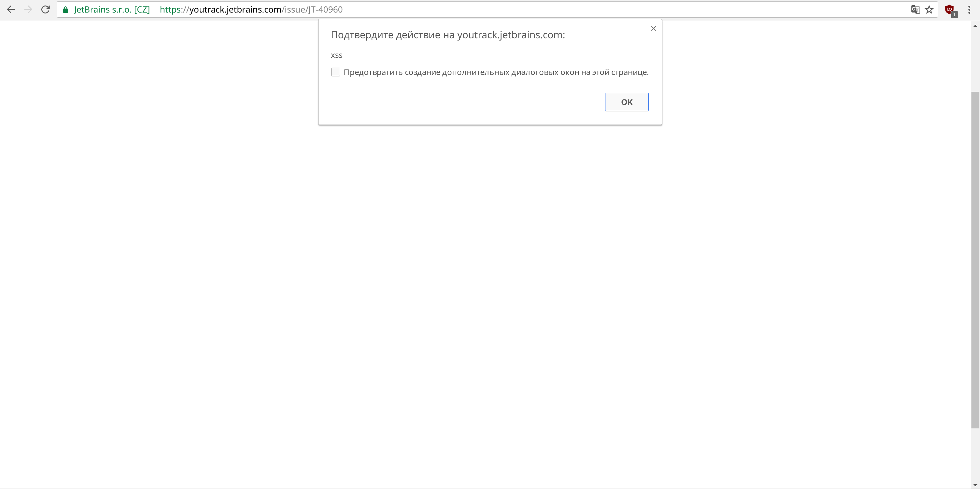
Task: Open Google Translate icon in address bar
Action: pyautogui.click(x=915, y=9)
